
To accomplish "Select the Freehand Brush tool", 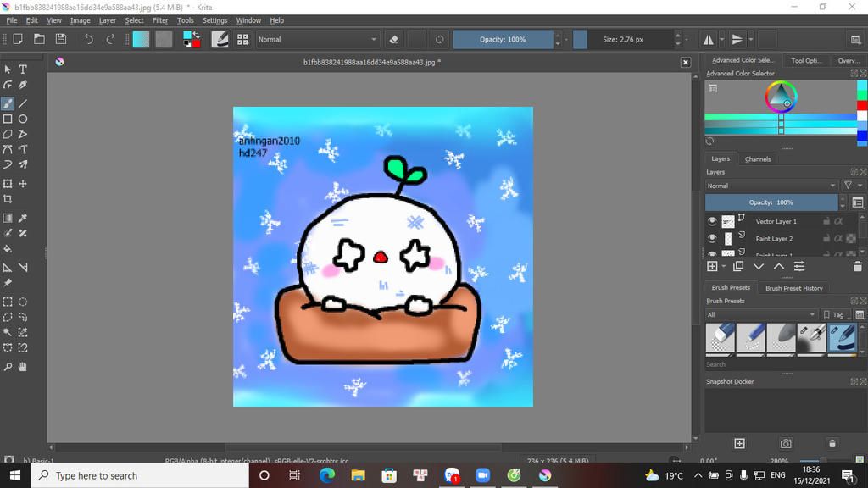I will tap(8, 103).
